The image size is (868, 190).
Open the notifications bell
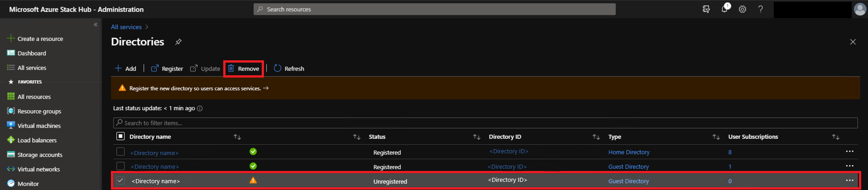pos(724,9)
